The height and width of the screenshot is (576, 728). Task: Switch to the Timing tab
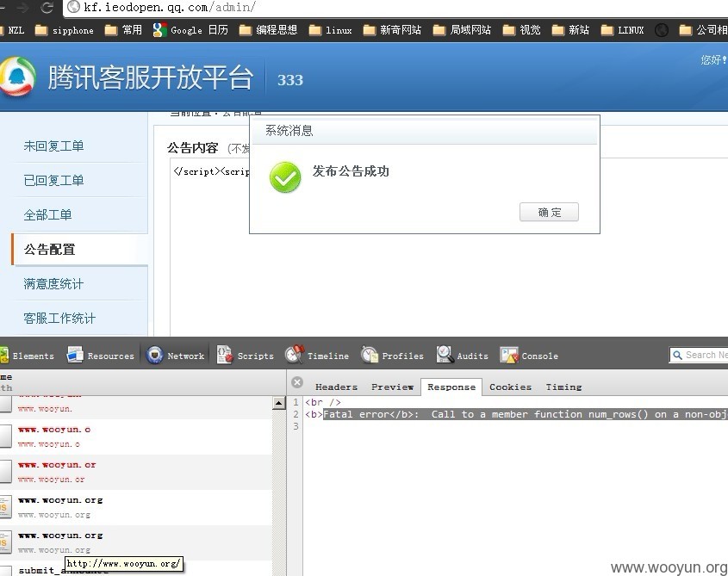(x=563, y=387)
